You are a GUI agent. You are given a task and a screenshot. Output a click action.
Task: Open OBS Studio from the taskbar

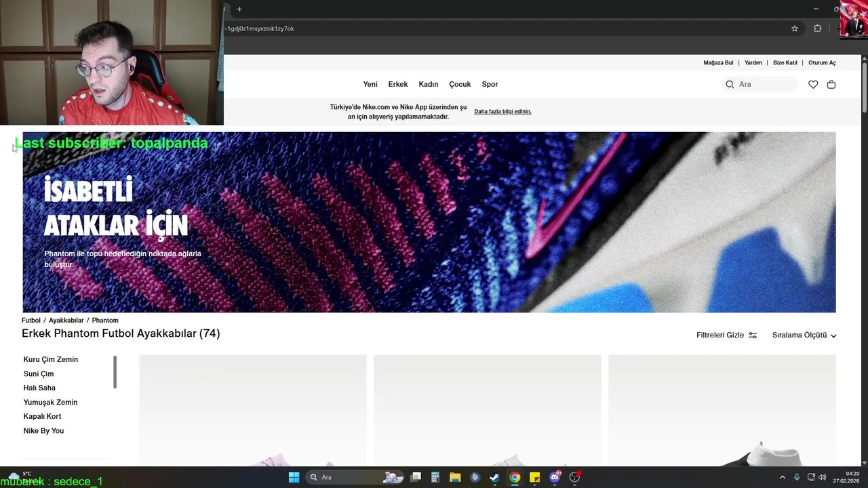tap(574, 477)
